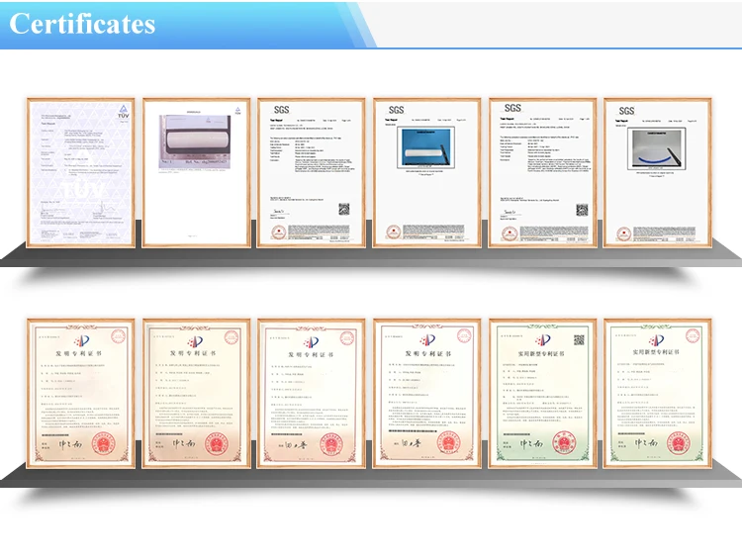The height and width of the screenshot is (560, 742).
Task: Open the second 发明专利证书 in the bottom row
Action: tap(197, 394)
